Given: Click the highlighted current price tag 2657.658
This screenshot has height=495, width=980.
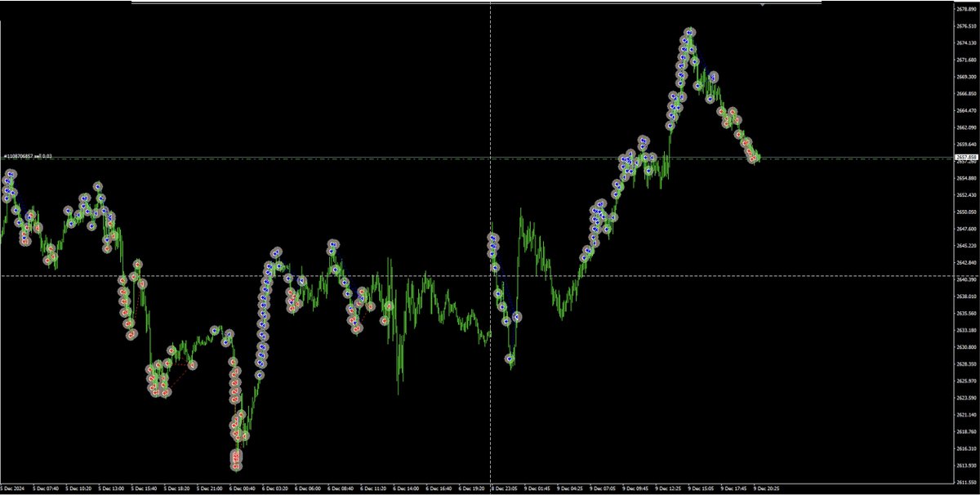Looking at the screenshot, I should pos(966,156).
